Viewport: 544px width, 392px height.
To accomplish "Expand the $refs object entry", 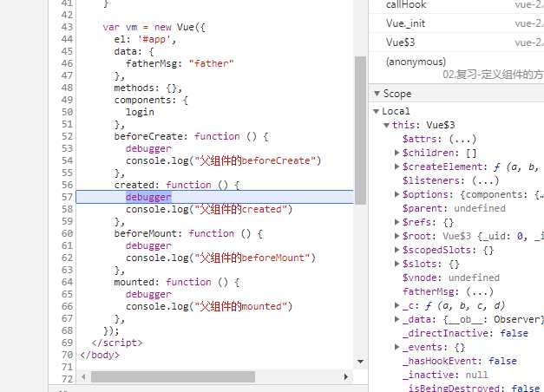I will coord(397,222).
